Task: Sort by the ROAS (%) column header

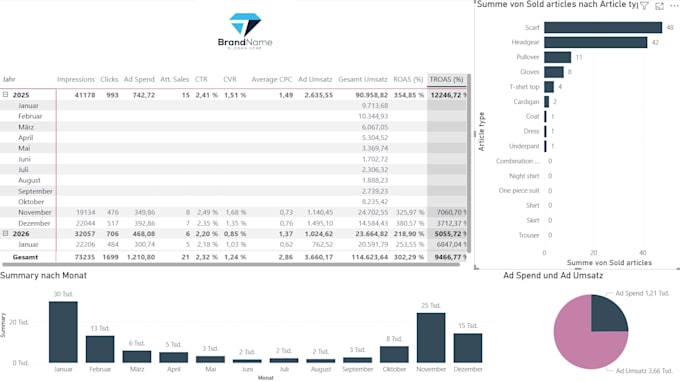Action: tap(408, 79)
